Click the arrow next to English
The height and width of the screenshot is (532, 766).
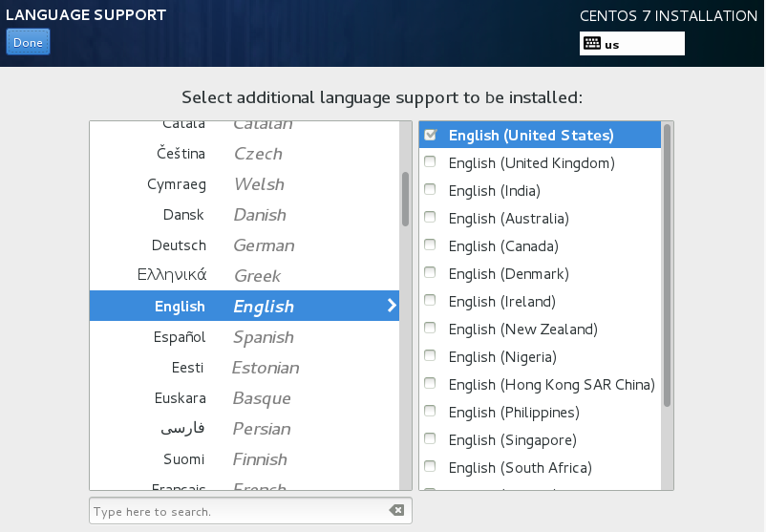click(x=391, y=307)
